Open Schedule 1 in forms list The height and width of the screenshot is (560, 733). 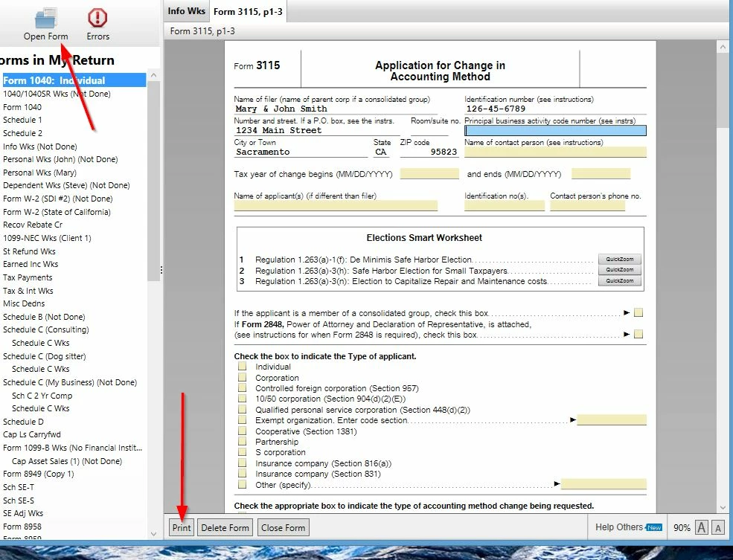(22, 120)
